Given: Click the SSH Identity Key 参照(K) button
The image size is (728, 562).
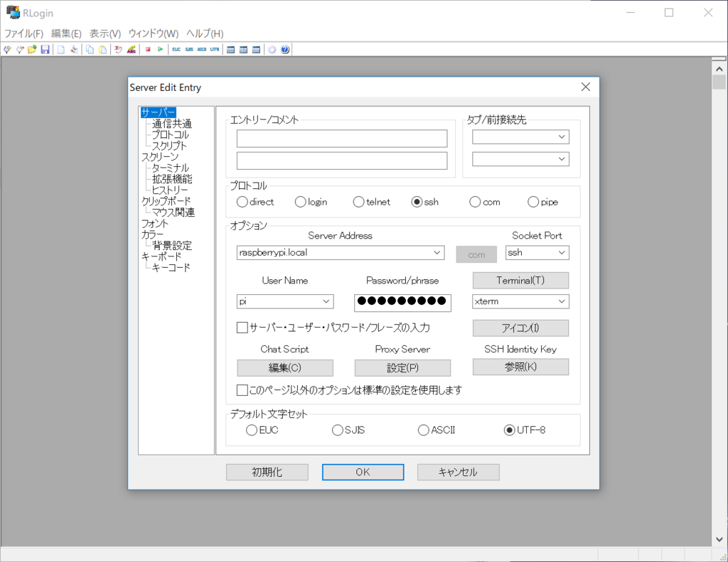Looking at the screenshot, I should pos(520,367).
